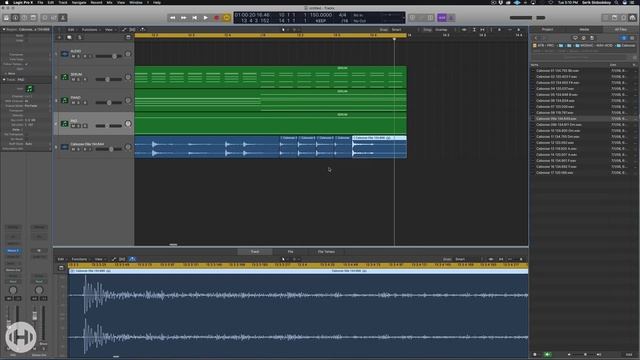Open the Library panel button
Viewport: 640px width, 360px height.
point(7,18)
